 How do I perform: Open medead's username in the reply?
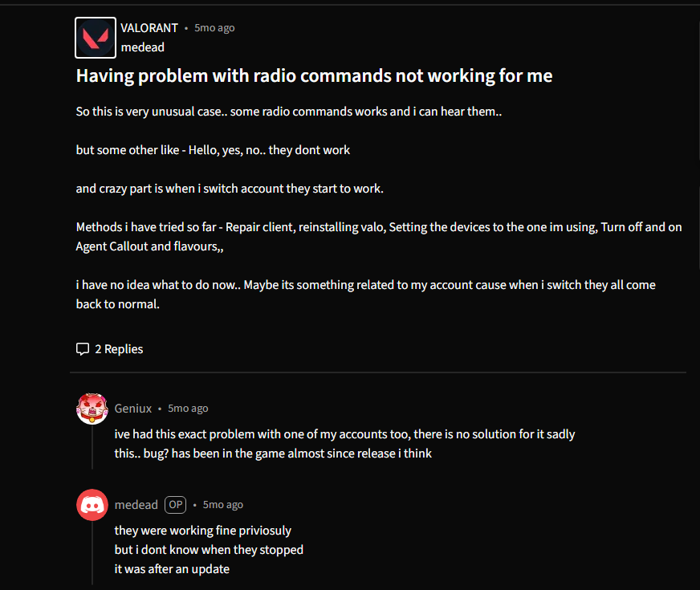click(x=136, y=505)
